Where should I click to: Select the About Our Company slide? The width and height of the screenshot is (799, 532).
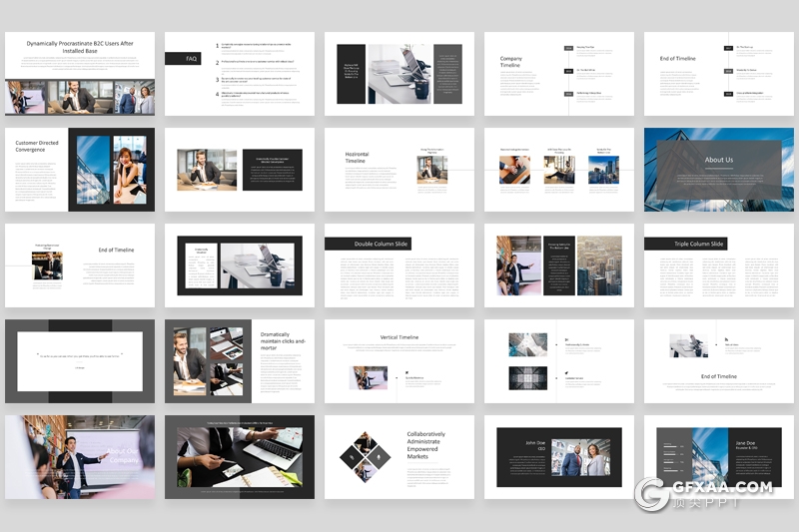(79, 457)
